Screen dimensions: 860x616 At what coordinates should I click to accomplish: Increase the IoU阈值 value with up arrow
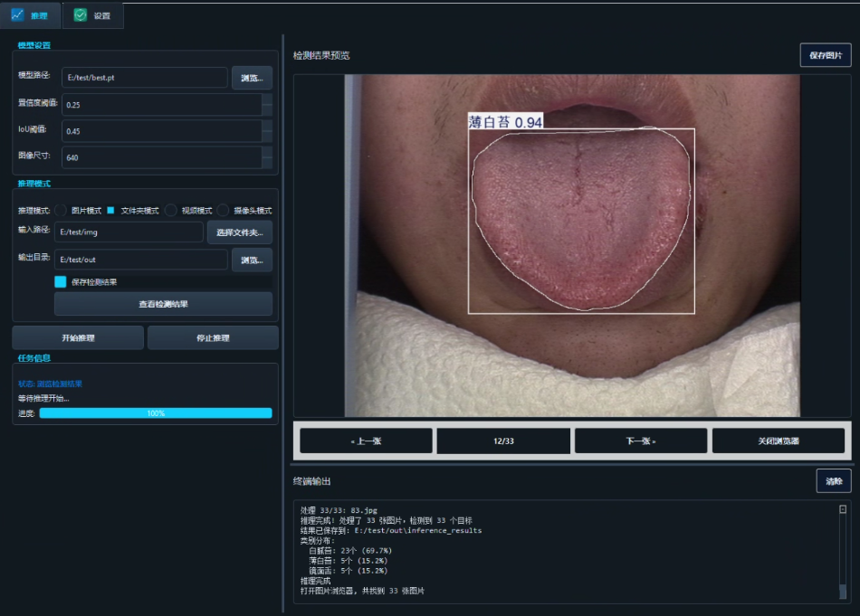(267, 126)
